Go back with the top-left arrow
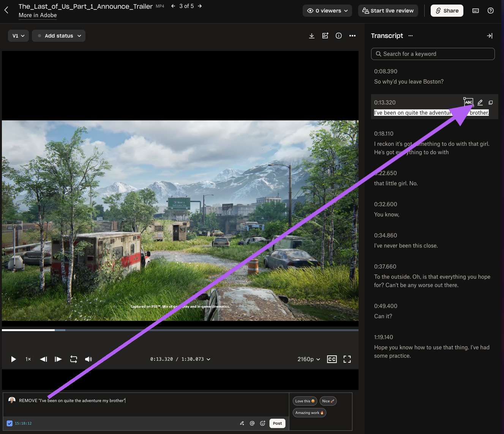The height and width of the screenshot is (434, 504). pyautogui.click(x=6, y=10)
